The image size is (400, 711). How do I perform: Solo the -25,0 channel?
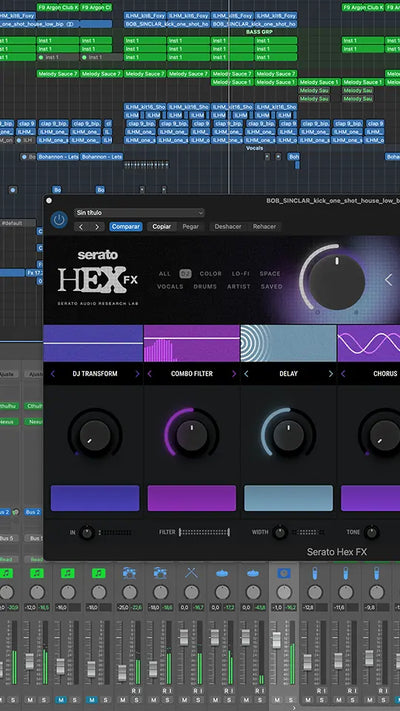coord(137,700)
